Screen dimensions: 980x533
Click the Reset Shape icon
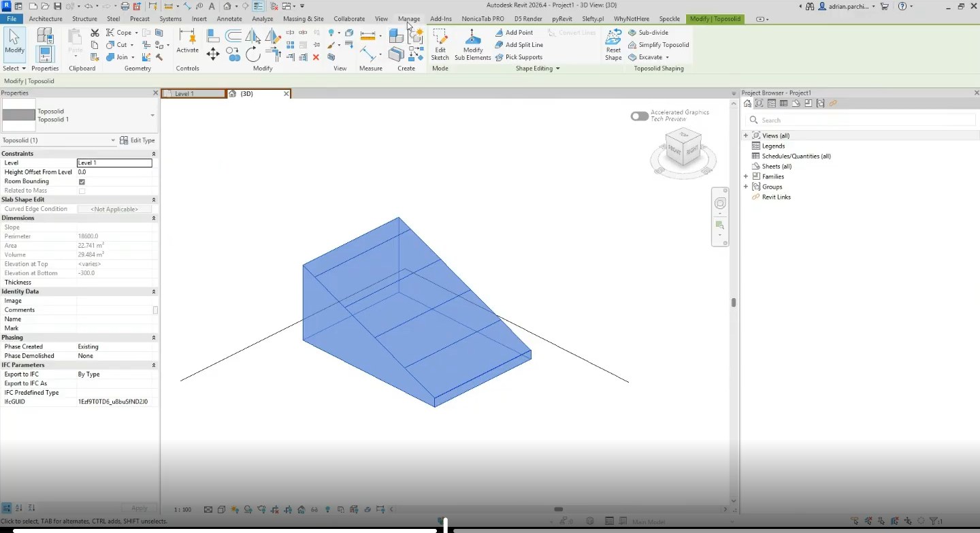[613, 45]
